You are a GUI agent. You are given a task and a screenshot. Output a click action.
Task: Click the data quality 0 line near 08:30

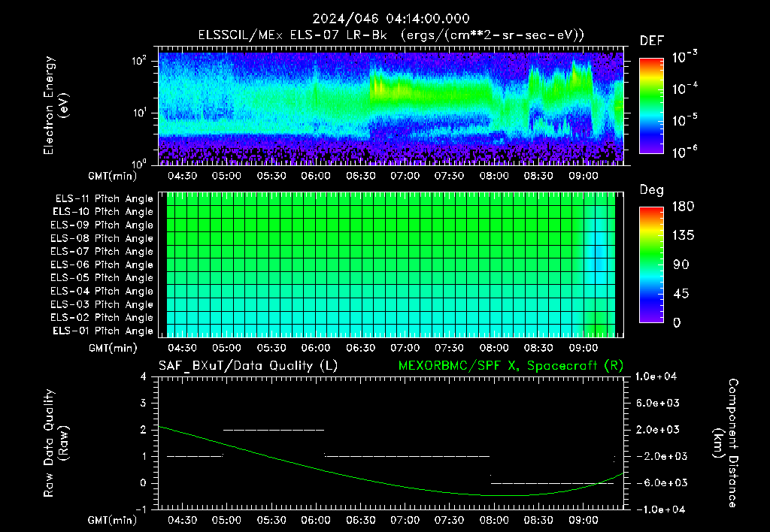point(552,483)
